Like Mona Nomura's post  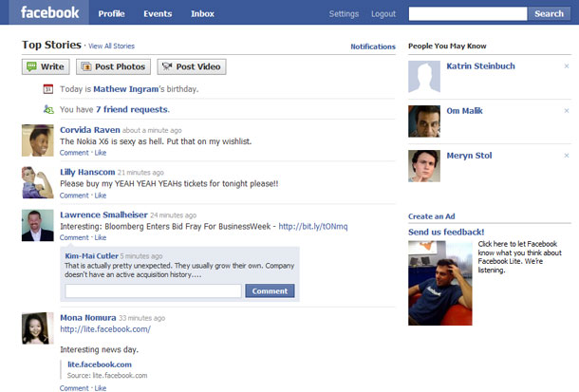pos(101,388)
